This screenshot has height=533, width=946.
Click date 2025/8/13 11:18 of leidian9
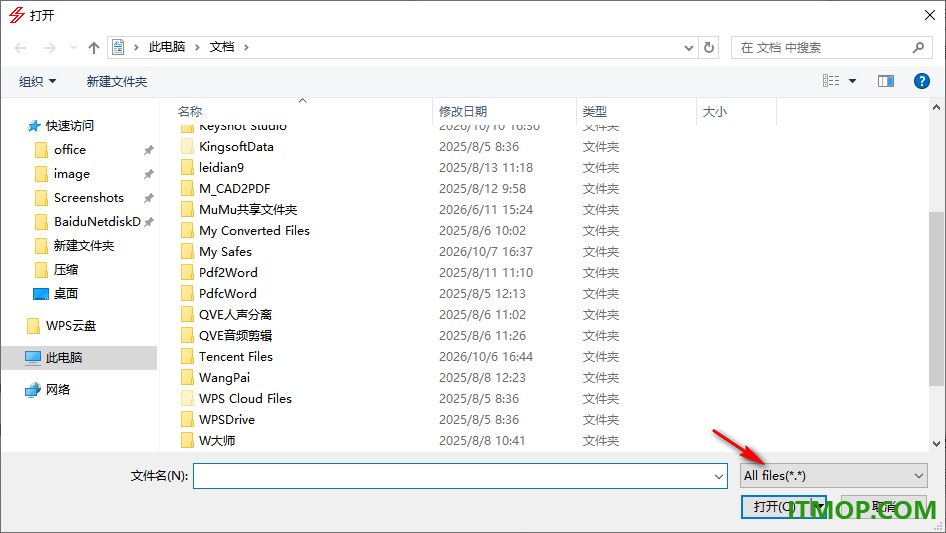click(x=486, y=167)
